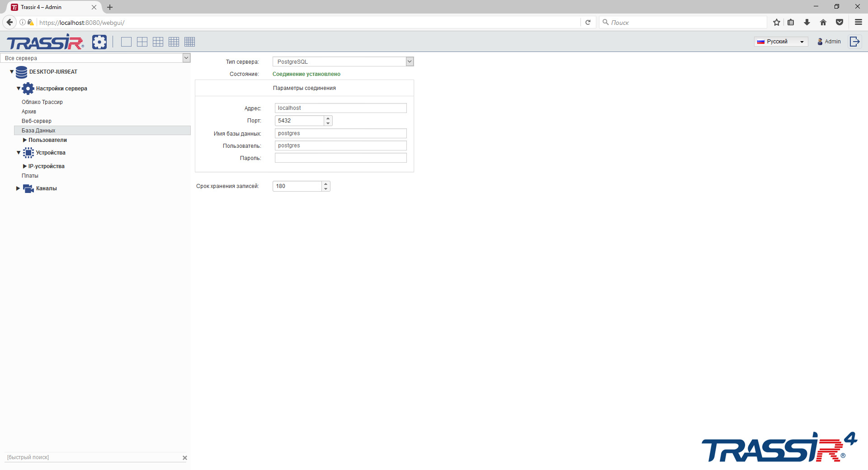Select the single-view layout icon
This screenshot has width=868, height=470.
(x=126, y=42)
